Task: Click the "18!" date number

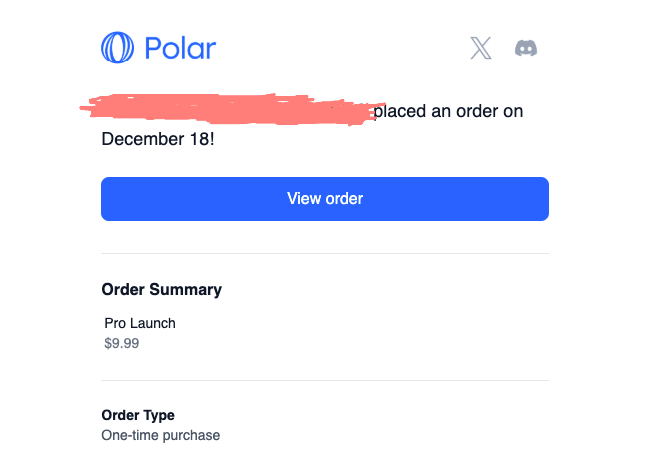Action: (200, 138)
